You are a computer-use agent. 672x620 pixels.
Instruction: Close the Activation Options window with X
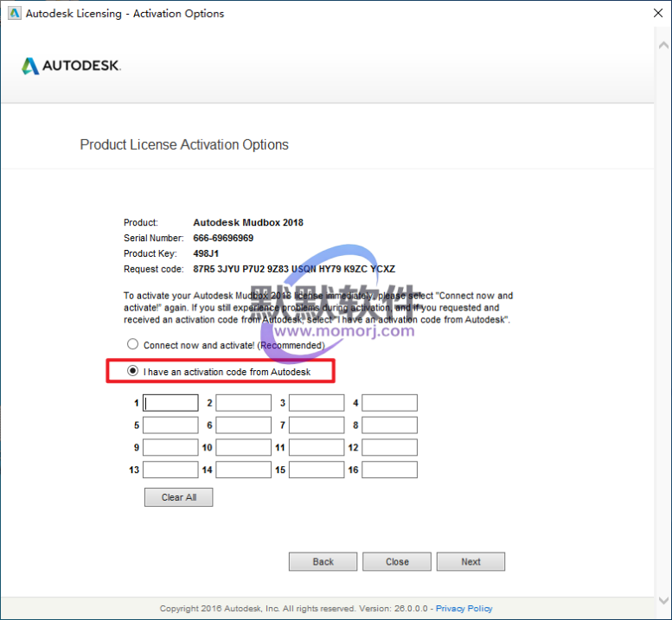click(x=650, y=14)
